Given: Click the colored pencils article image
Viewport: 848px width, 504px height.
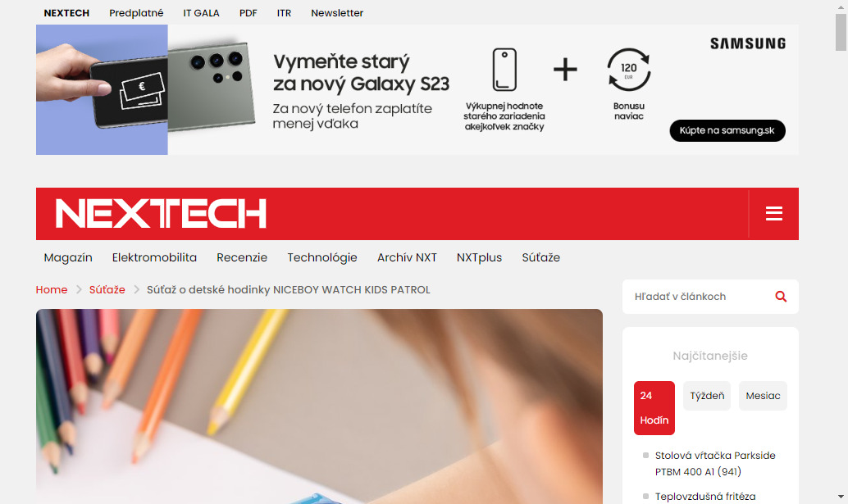Looking at the screenshot, I should click(319, 406).
